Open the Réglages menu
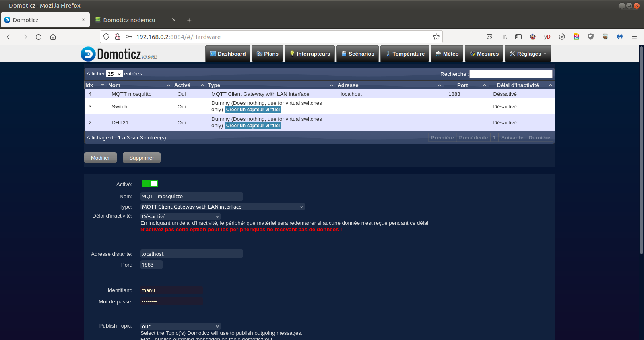644x340 pixels. pyautogui.click(x=528, y=54)
